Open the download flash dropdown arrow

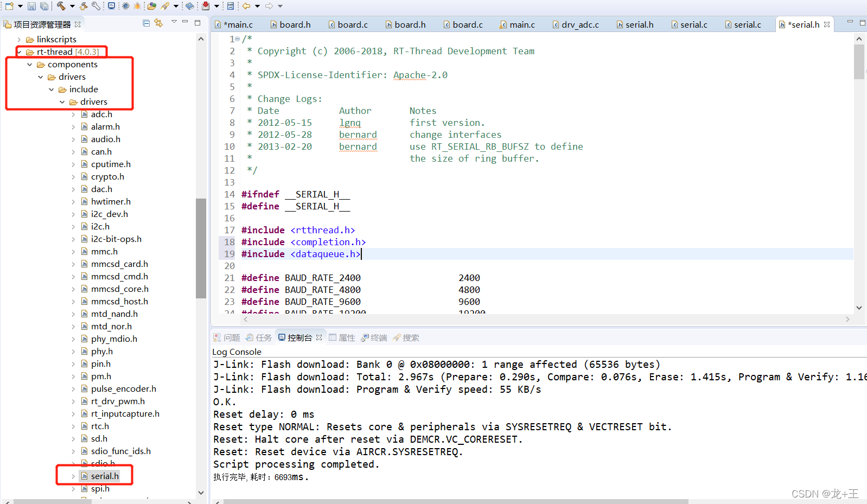click(216, 7)
